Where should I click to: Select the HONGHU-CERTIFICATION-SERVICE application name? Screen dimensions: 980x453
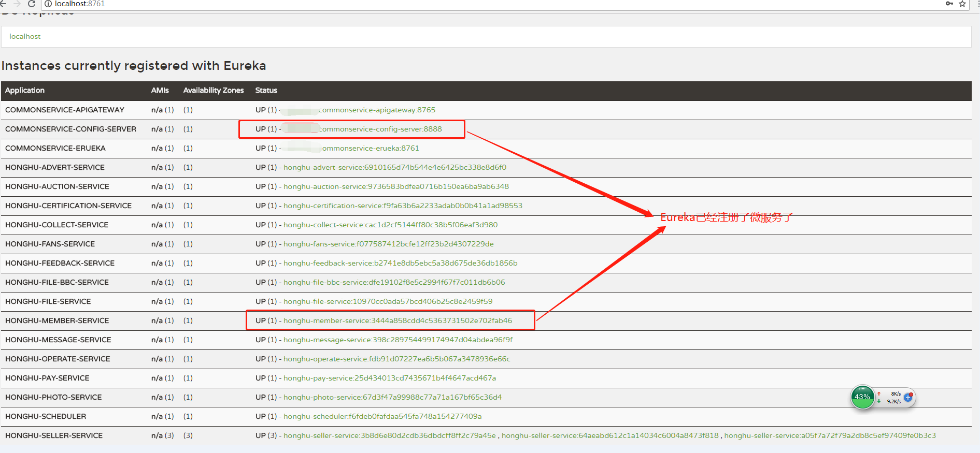pos(68,206)
